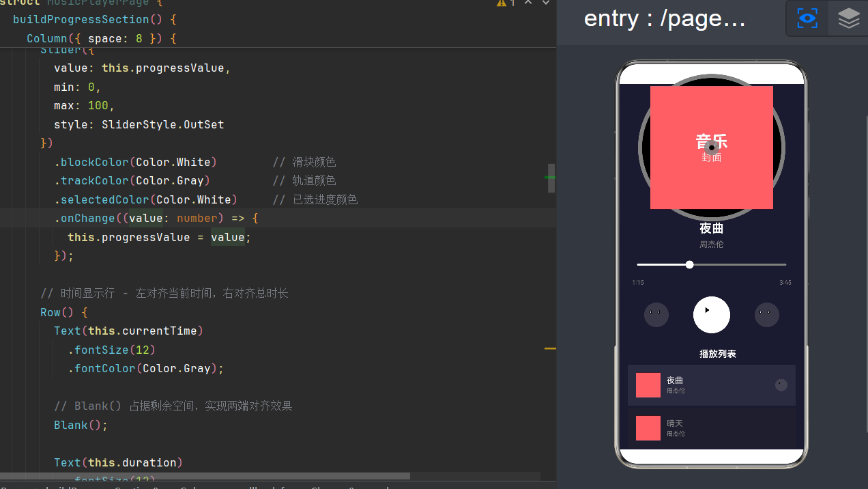Click the horizontal scrollbar of code editor
The image size is (868, 489).
[x=205, y=476]
